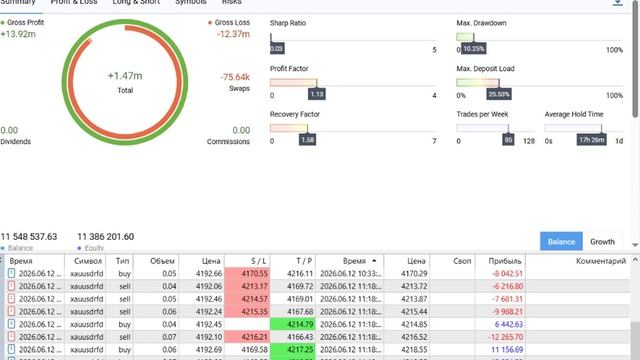640x360 pixels.
Task: Click the profit value 11 156.69
Action: pyautogui.click(x=507, y=349)
